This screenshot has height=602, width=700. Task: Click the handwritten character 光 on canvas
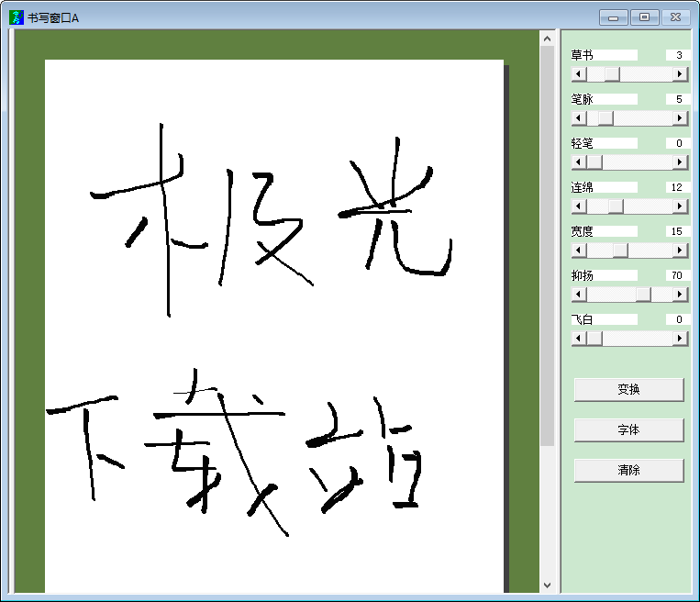point(395,206)
